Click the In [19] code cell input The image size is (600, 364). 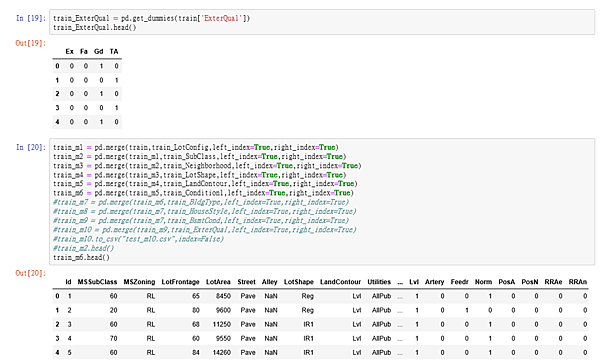(x=322, y=23)
